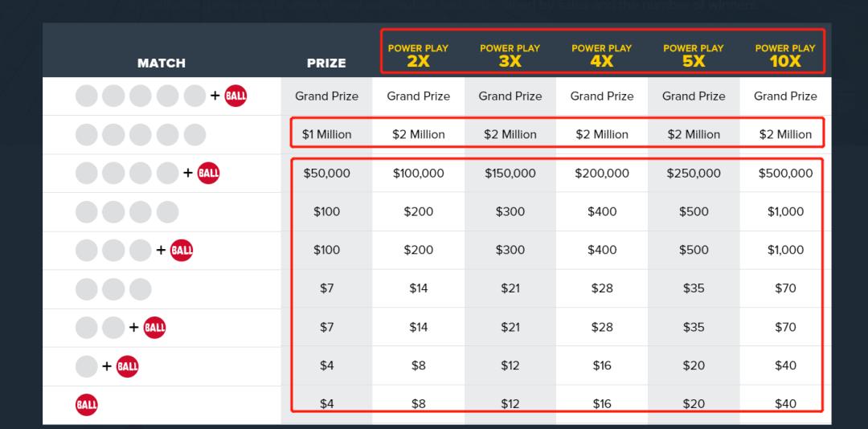Screen dimensions: 868x429
Task: Click the $250,000 cell under Power Play 5X
Action: point(694,174)
